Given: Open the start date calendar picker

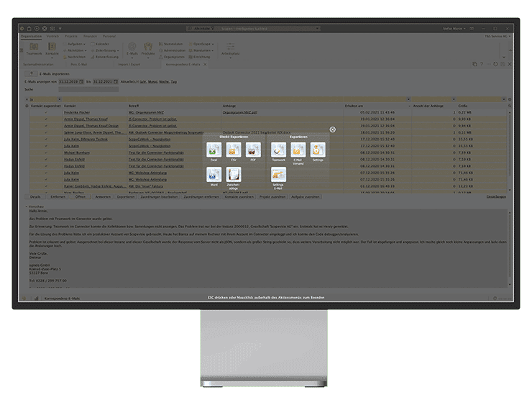Looking at the screenshot, I should (81, 82).
